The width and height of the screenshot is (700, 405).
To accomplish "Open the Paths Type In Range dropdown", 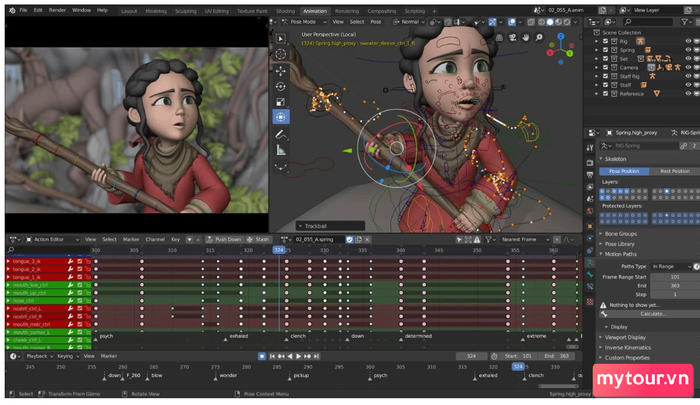I will pos(671,266).
